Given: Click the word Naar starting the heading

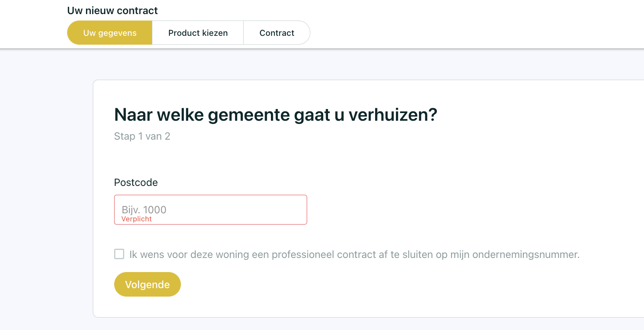Looking at the screenshot, I should 133,115.
